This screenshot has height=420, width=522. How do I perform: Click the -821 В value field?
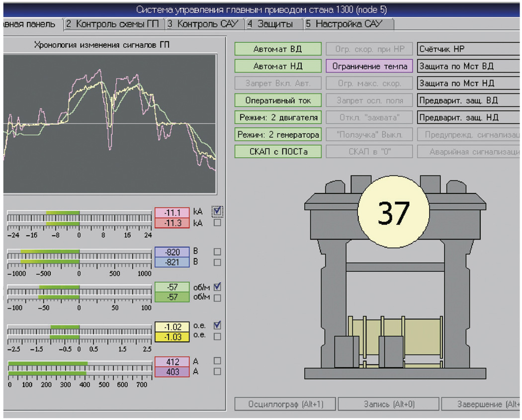tap(172, 262)
